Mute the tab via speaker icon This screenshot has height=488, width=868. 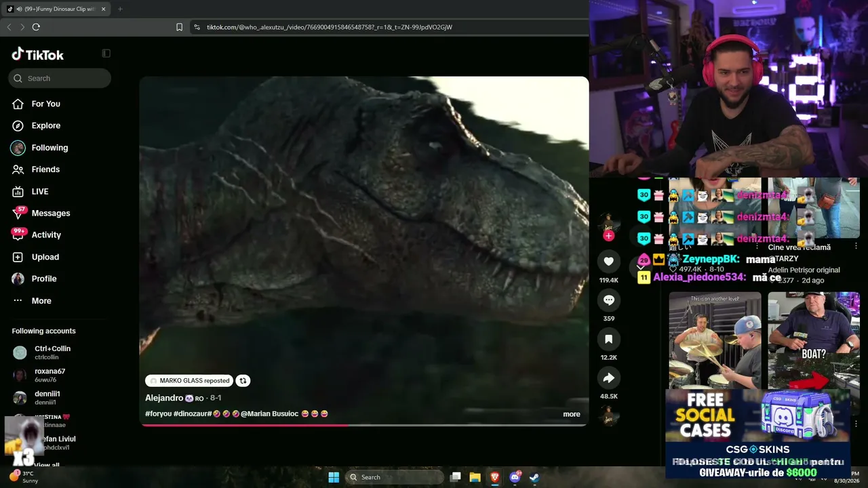[19, 9]
